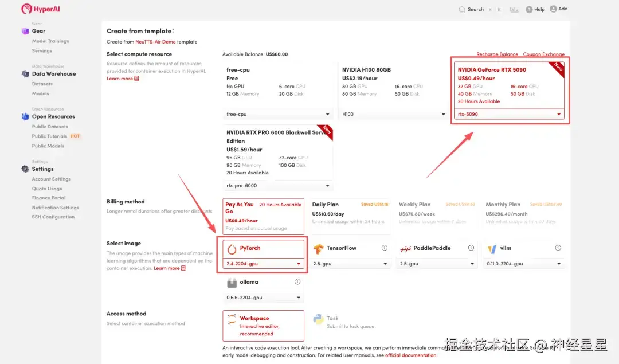This screenshot has height=364, width=619.
Task: Click the ollama logo icon
Action: point(232,283)
